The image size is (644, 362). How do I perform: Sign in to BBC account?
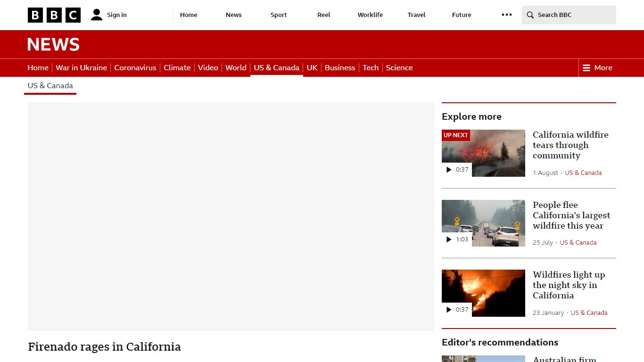tap(117, 15)
